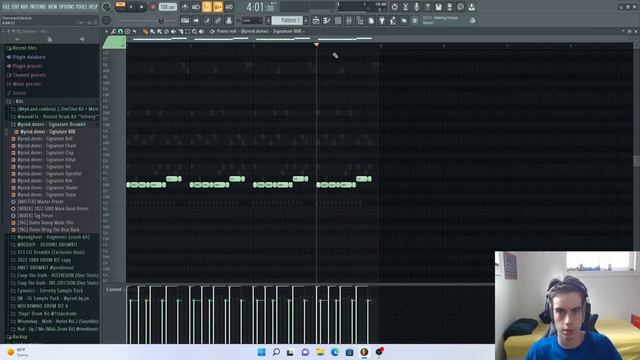
Task: Select the delete tool
Action: 166,31
